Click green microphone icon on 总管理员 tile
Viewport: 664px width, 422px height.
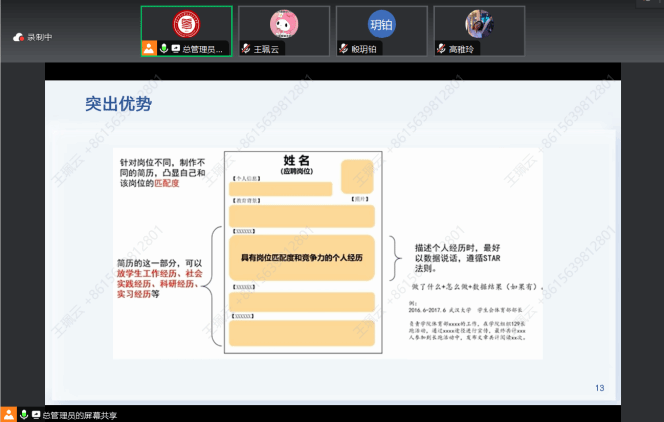163,48
